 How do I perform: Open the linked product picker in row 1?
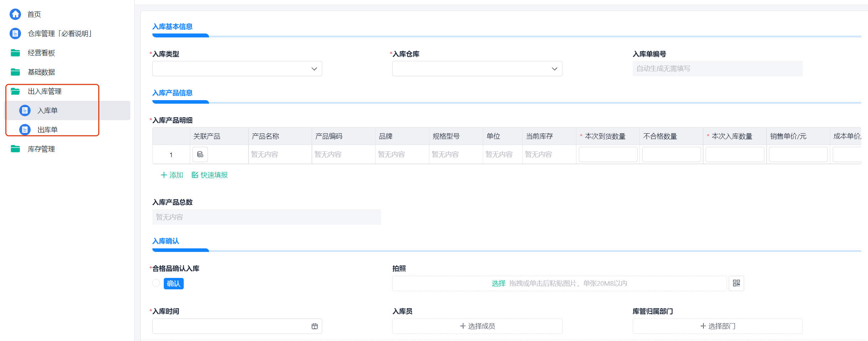[x=200, y=154]
